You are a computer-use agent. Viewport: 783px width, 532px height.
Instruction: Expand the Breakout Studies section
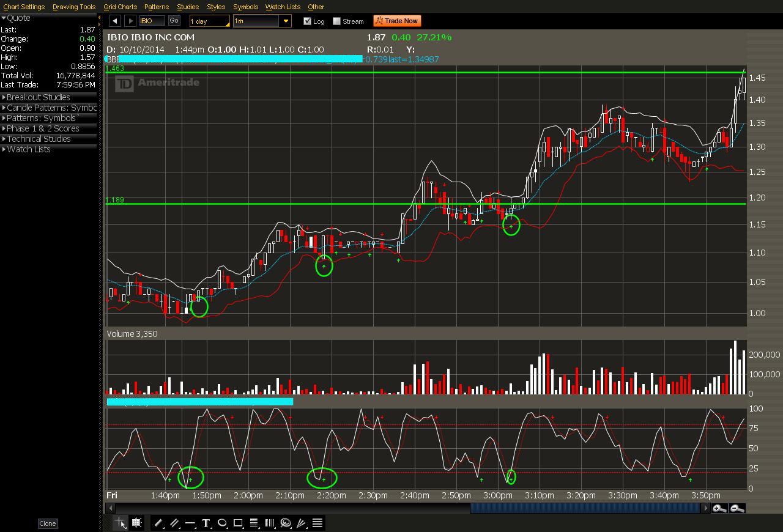tap(37, 97)
